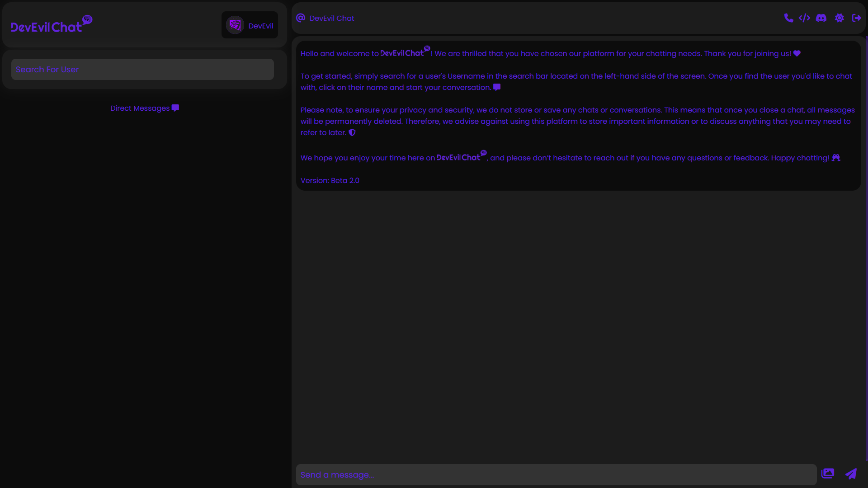This screenshot has height=488, width=868.
Task: Click the heart icon in the welcome line
Action: pos(797,53)
